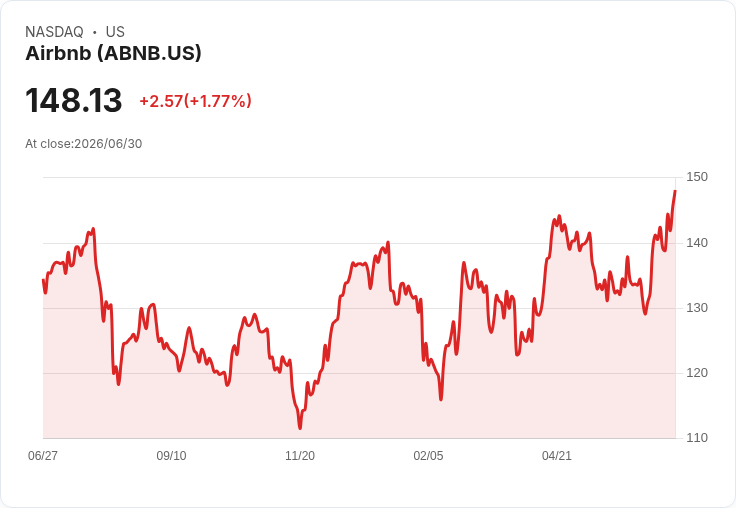Click the 04/21 date axis label
The image size is (736, 508).
557,455
